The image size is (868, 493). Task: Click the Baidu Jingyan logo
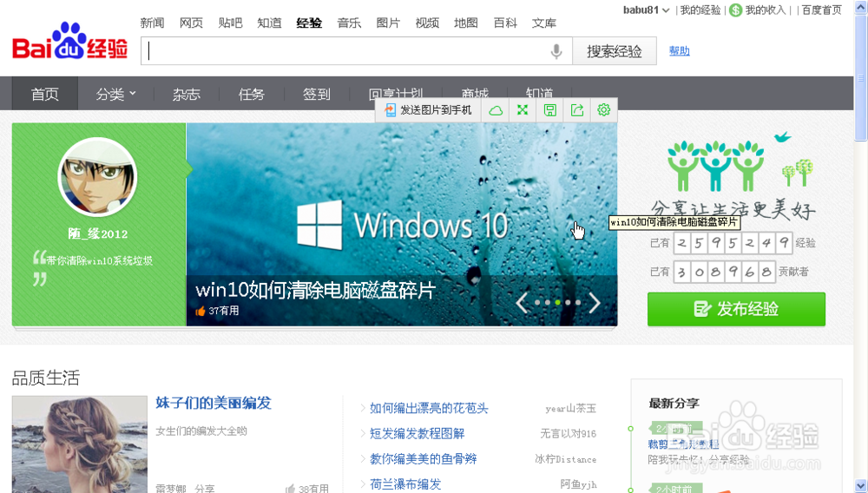point(70,42)
